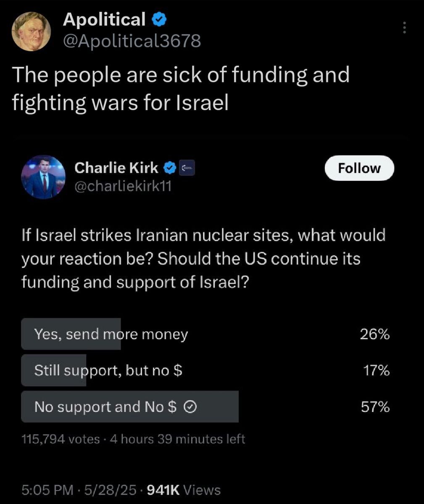The image size is (424, 504).
Task: Open Apolitical's profile avatar
Action: pyautogui.click(x=32, y=31)
